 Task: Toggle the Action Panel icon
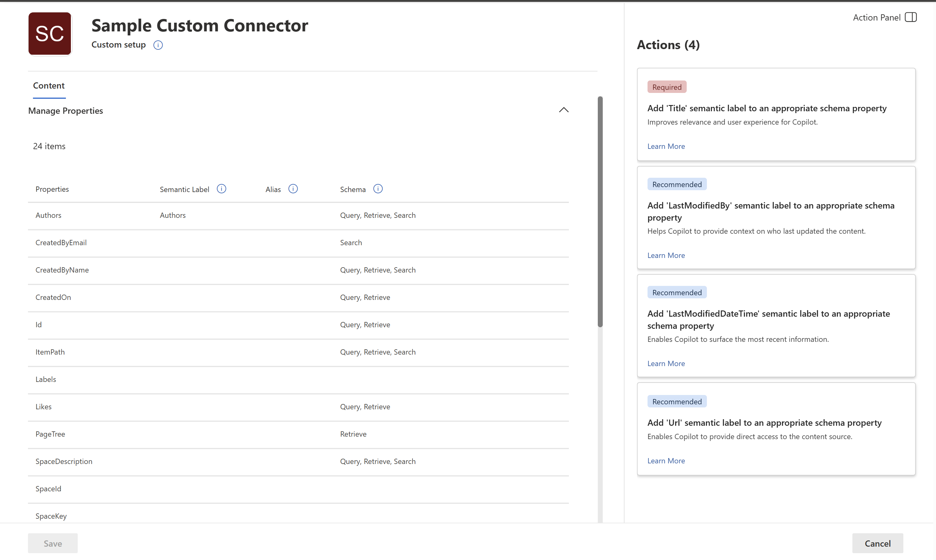click(x=910, y=17)
